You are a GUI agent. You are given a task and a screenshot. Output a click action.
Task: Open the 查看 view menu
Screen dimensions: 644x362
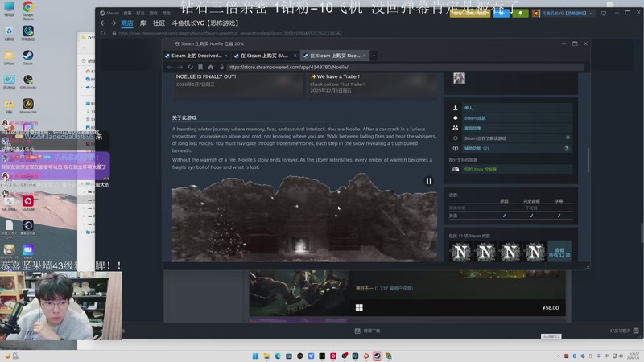point(127,13)
